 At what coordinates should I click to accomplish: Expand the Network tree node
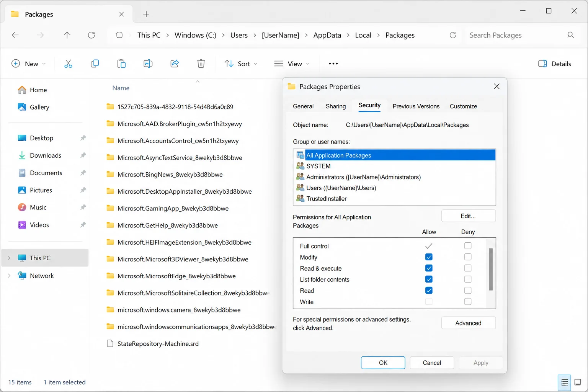point(9,276)
